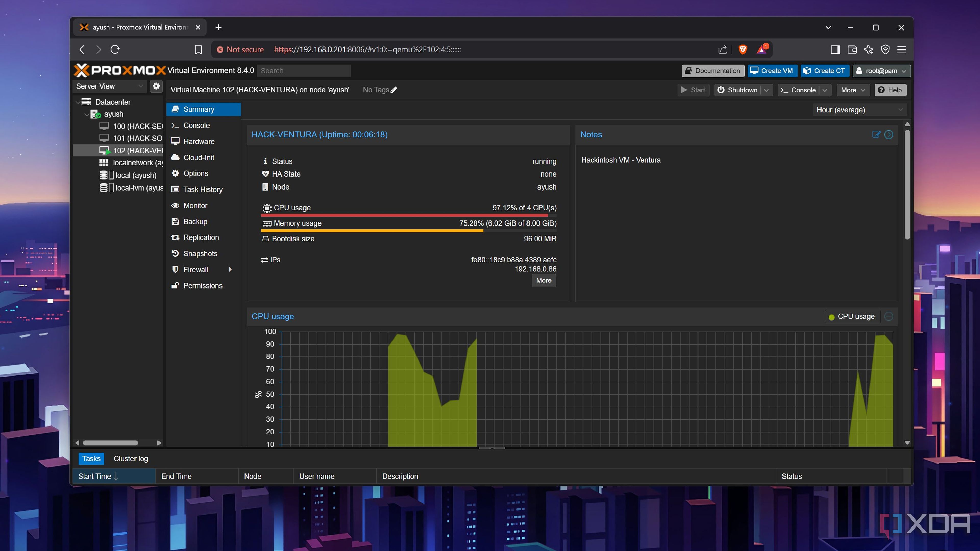The image size is (980, 551).
Task: Expand the Firewall submenu arrow
Action: point(230,270)
